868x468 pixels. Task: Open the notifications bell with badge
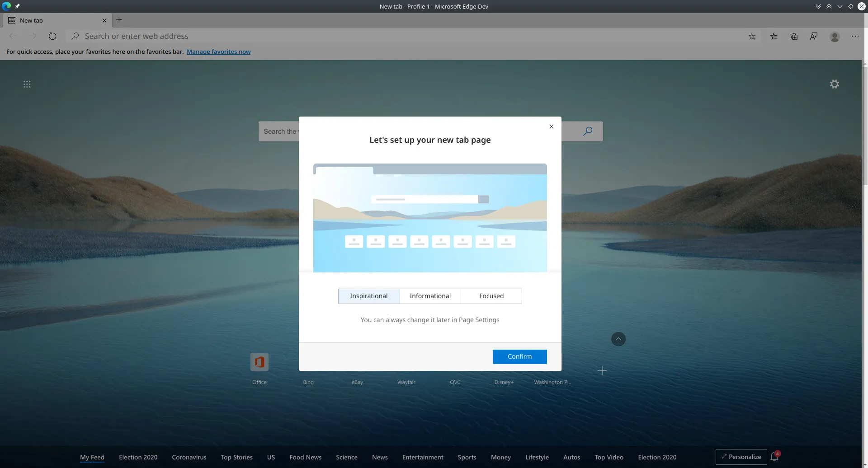coord(774,457)
